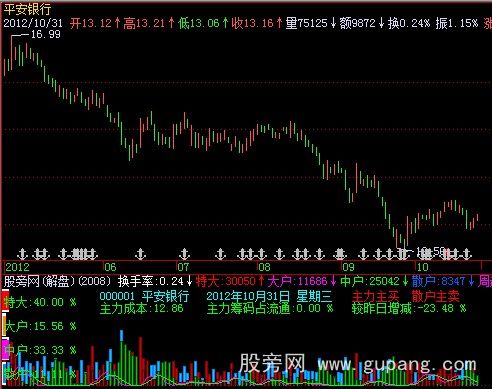This screenshot has height=389, width=492.
Task: Click the red swatch beside 特大:40.00 %
Action: pos(6,300)
